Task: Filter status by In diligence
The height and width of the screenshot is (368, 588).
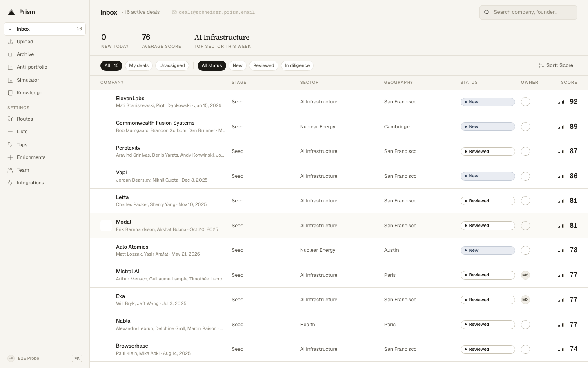Action: (297, 65)
